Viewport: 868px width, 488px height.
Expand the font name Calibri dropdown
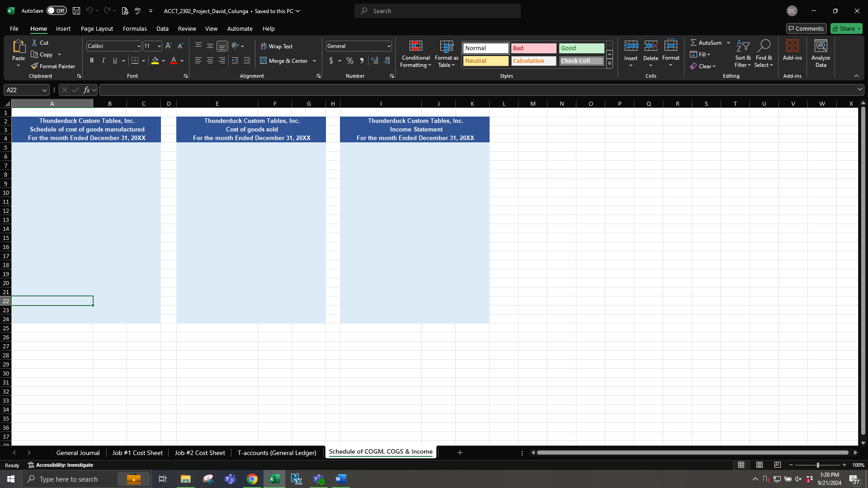[139, 46]
